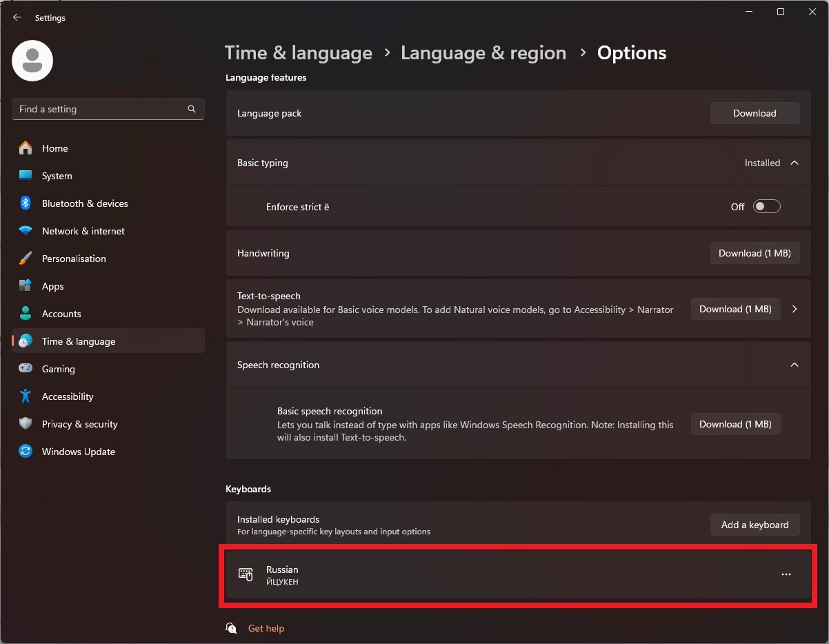
Task: Download Handwriting (1 MB)
Action: pos(755,253)
